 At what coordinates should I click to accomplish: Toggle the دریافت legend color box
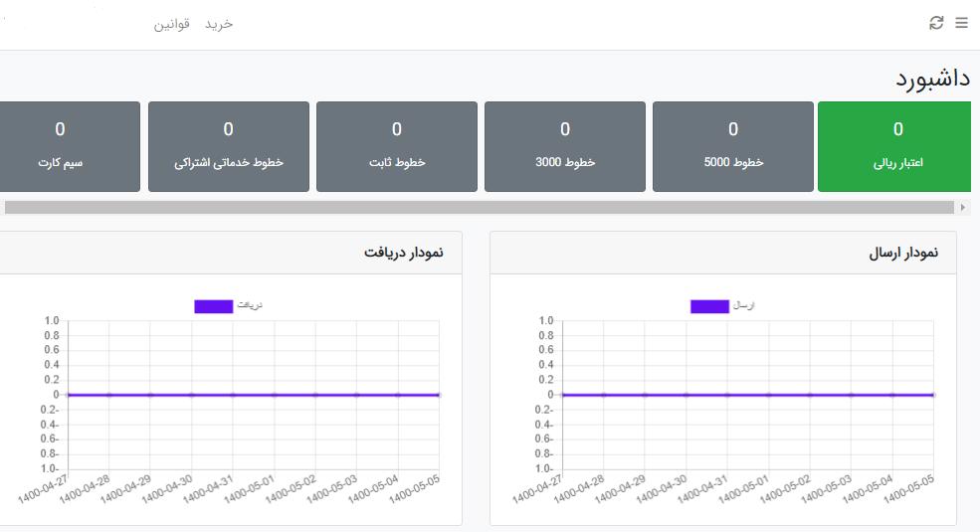tap(213, 306)
